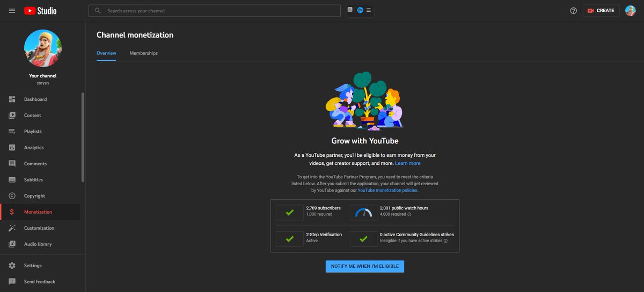Click the 'Channel monetization' heading
Screen dimensions: 644x292
click(135, 35)
